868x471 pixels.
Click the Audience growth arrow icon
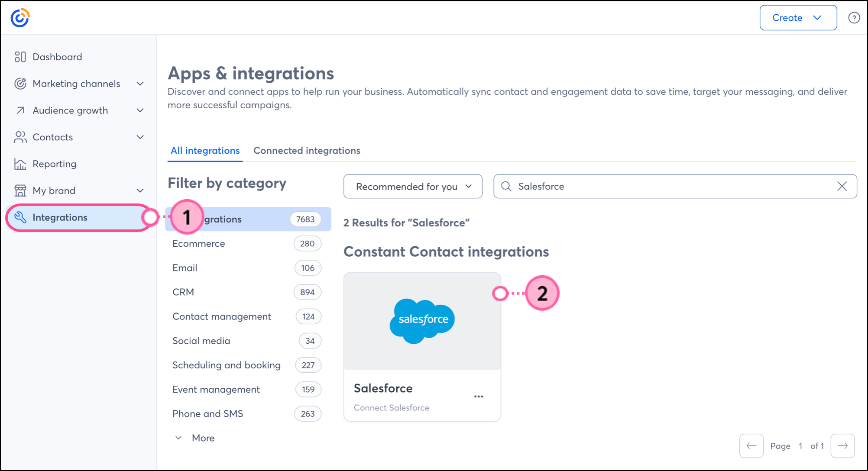[x=20, y=110]
